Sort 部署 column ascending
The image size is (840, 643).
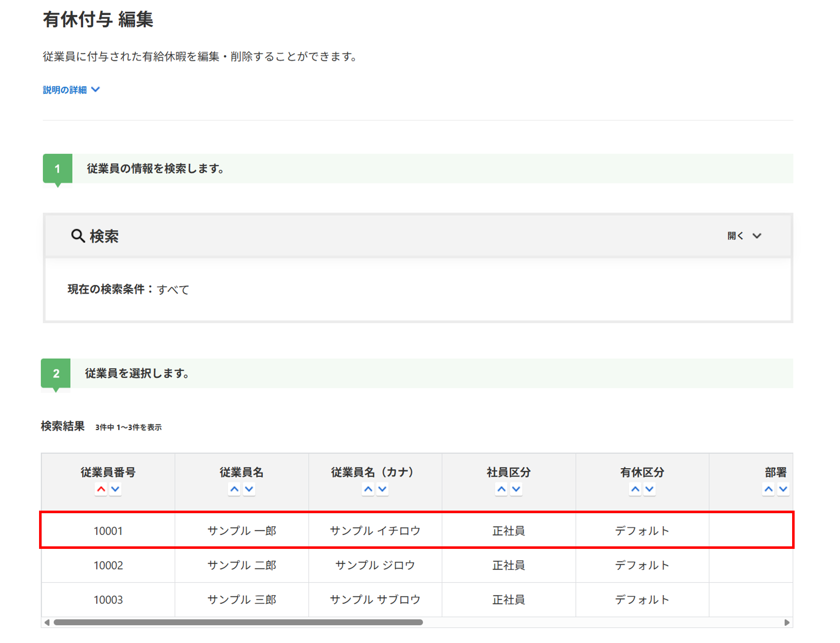coord(769,489)
